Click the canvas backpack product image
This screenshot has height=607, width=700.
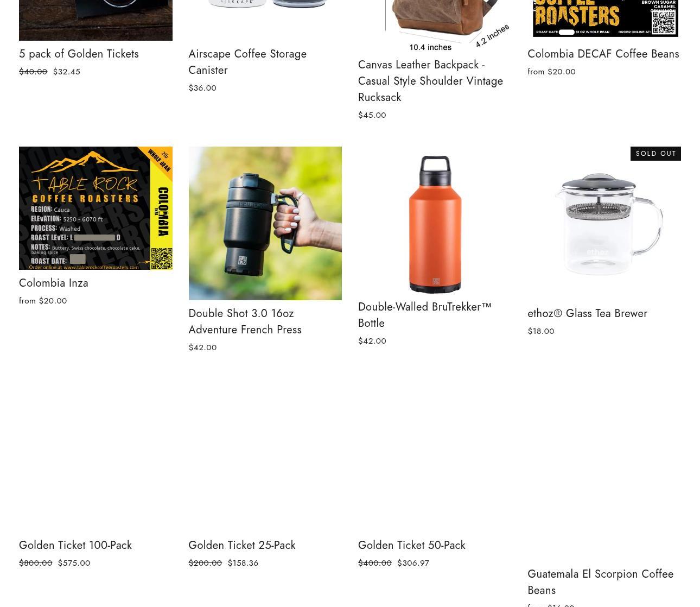coord(435,24)
